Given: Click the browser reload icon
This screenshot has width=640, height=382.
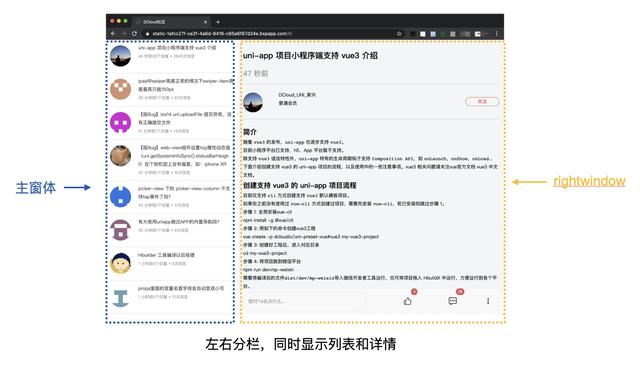Looking at the screenshot, I should point(134,33).
